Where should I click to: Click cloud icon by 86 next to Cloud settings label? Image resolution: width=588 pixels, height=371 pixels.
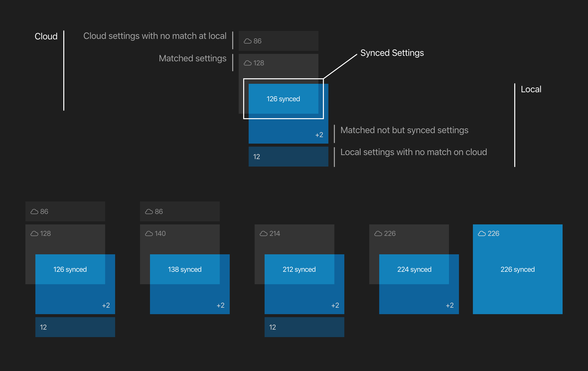tap(248, 41)
